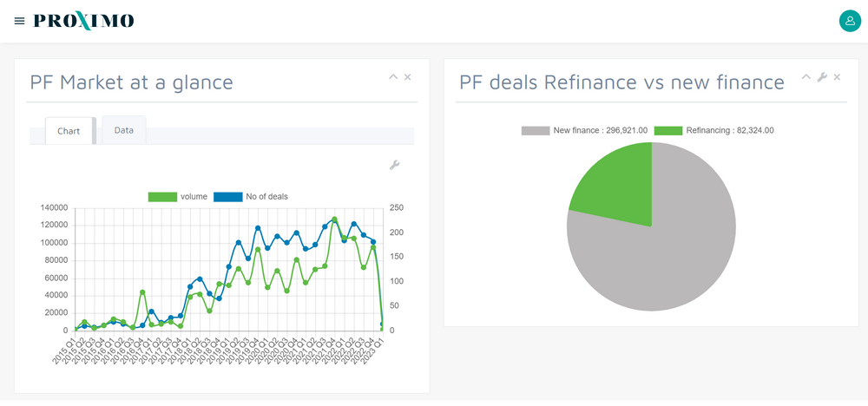Open the user profile avatar
The width and height of the screenshot is (868, 406).
[850, 21]
